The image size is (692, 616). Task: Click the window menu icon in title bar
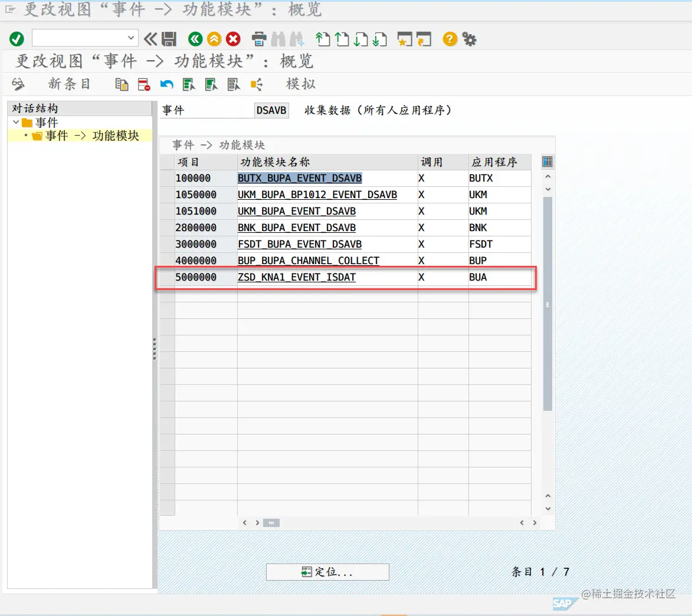(10, 9)
